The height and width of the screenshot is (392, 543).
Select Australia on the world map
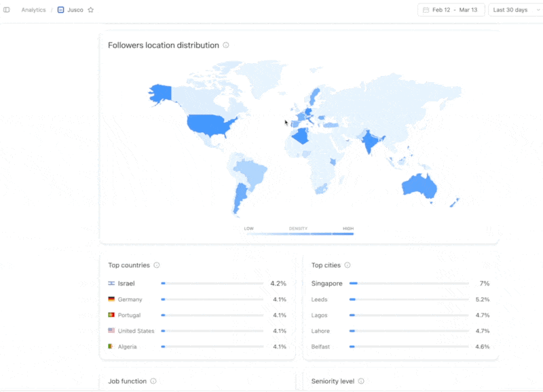click(417, 184)
